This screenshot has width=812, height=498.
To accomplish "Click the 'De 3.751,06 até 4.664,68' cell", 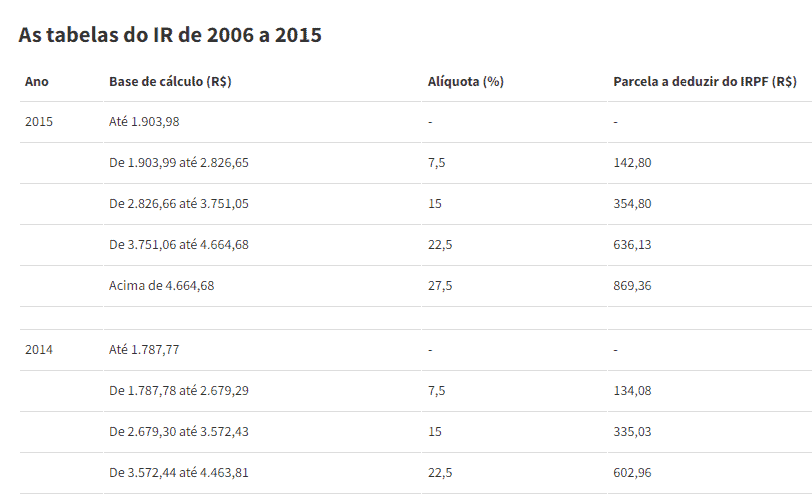I will click(x=178, y=245).
